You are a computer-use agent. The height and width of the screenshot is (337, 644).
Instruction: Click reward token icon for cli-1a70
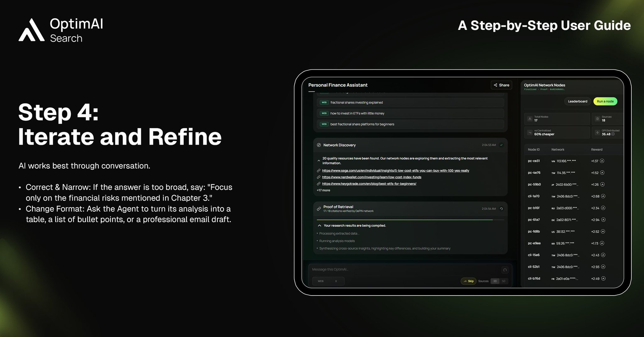click(603, 196)
